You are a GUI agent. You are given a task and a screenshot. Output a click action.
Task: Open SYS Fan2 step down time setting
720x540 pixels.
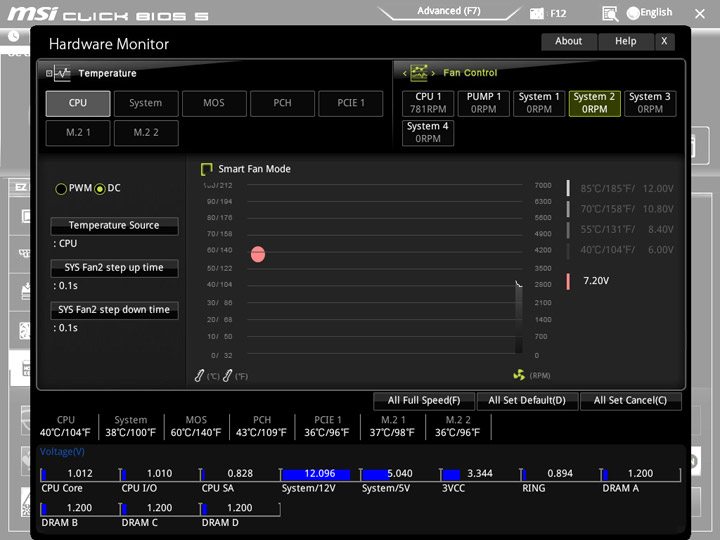[114, 310]
